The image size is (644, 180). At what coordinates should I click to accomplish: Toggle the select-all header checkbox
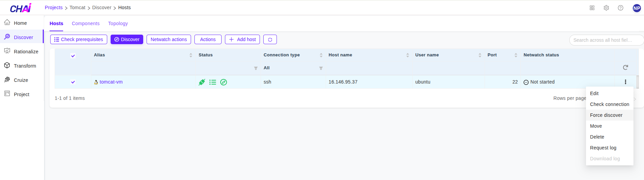click(73, 56)
